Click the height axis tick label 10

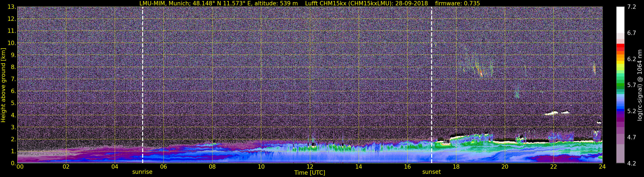tap(12, 43)
